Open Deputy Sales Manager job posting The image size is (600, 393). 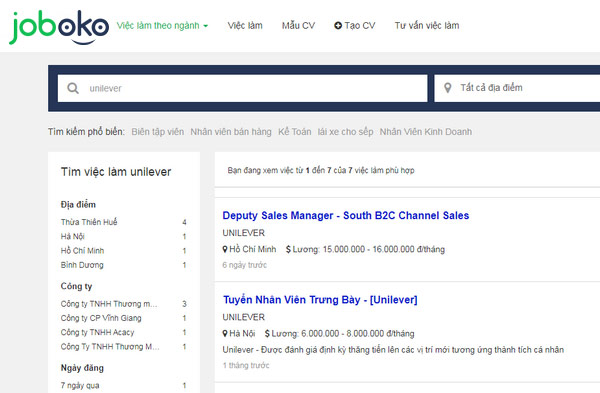pos(346,215)
